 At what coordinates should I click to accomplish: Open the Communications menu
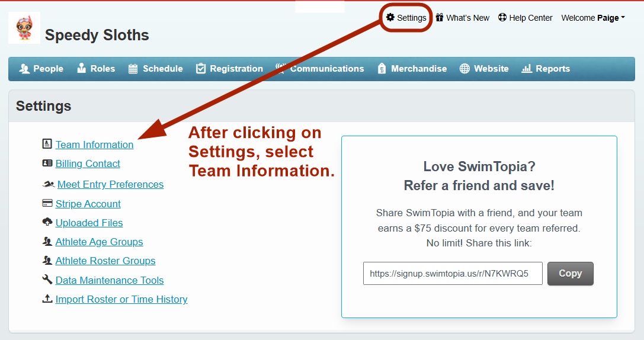click(321, 69)
